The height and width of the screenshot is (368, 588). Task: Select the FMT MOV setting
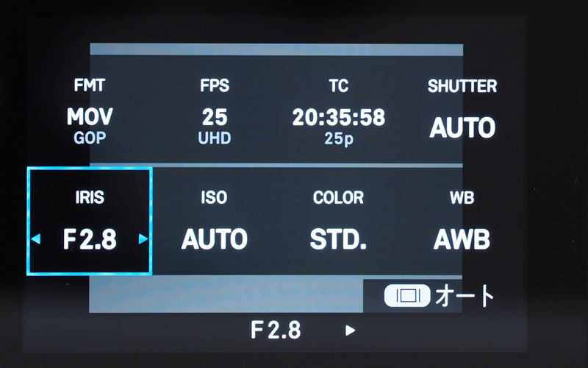click(89, 112)
